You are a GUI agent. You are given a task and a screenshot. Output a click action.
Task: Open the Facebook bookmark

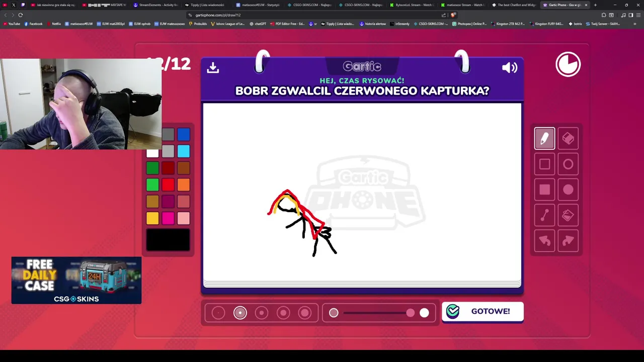[33, 24]
